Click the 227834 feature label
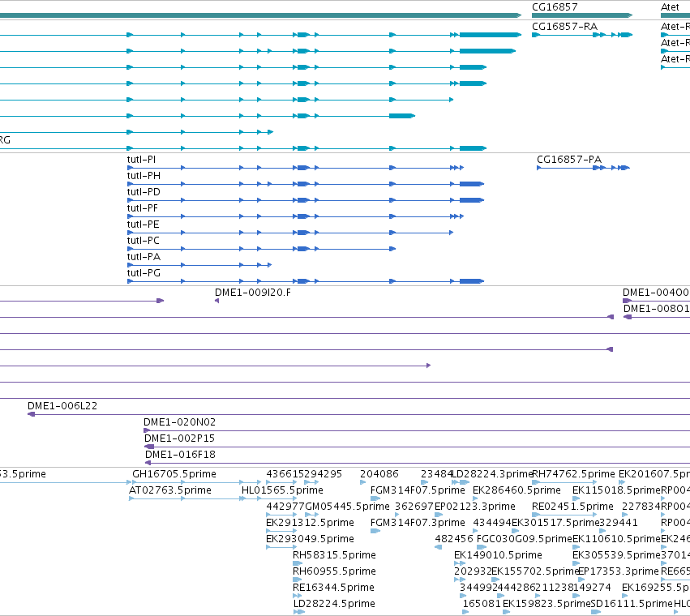The image size is (690, 616). [x=641, y=507]
